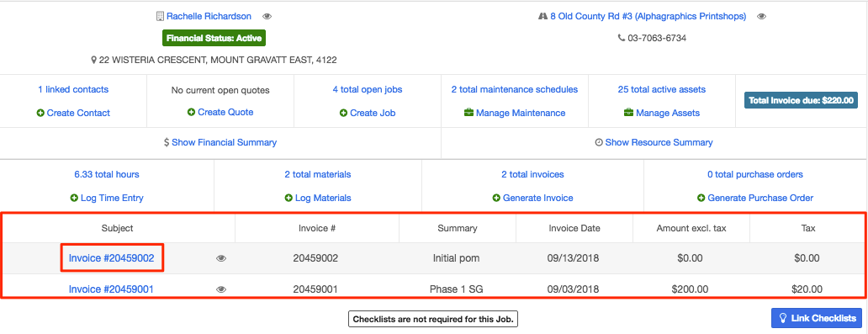Image resolution: width=868 pixels, height=334 pixels.
Task: Open 1 linked contacts
Action: click(73, 89)
